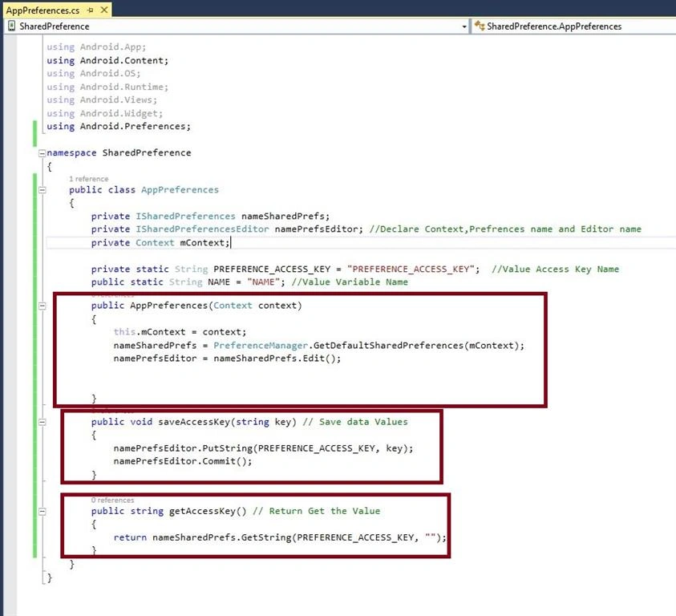Open the '1 reference' CodeLens link
The width and height of the screenshot is (676, 616).
pos(88,179)
